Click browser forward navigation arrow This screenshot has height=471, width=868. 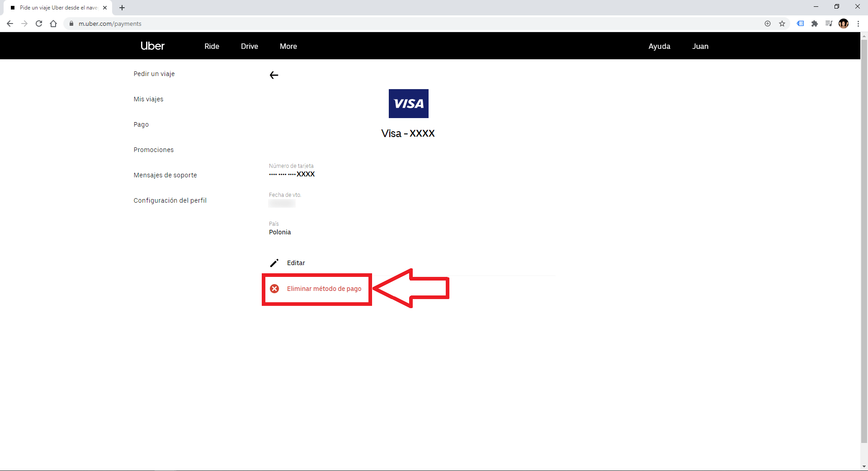[24, 24]
